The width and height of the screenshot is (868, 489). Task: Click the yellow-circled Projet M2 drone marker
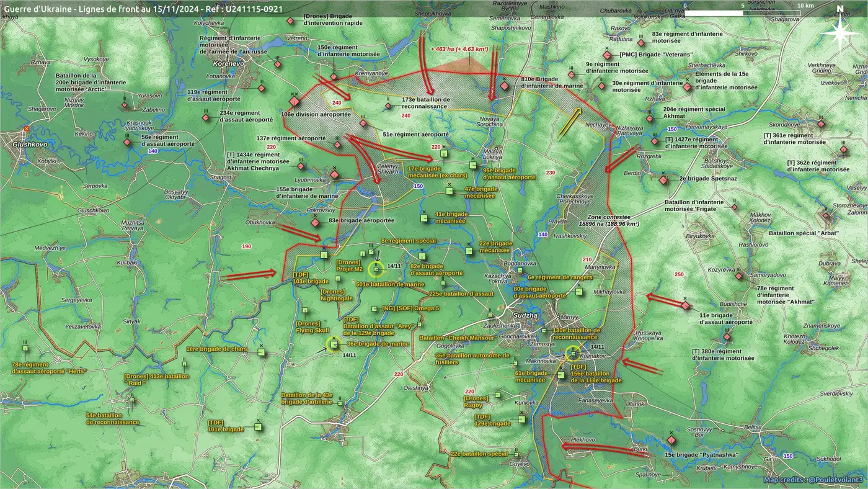pyautogui.click(x=376, y=269)
